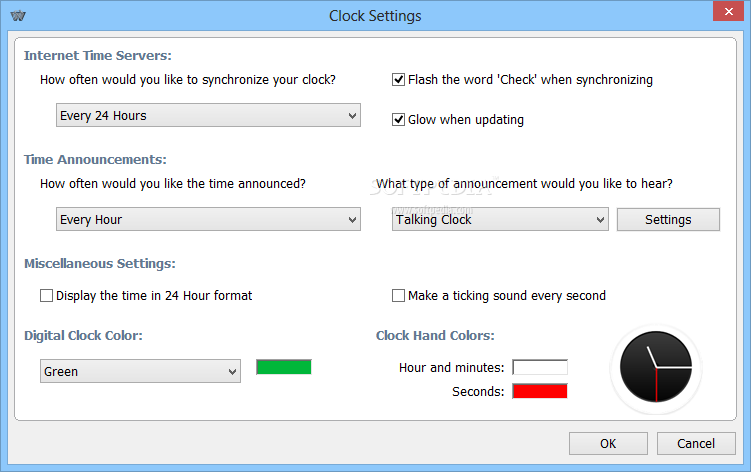Click the 'Clock Hand Colors:' heading
This screenshot has width=751, height=472.
435,335
